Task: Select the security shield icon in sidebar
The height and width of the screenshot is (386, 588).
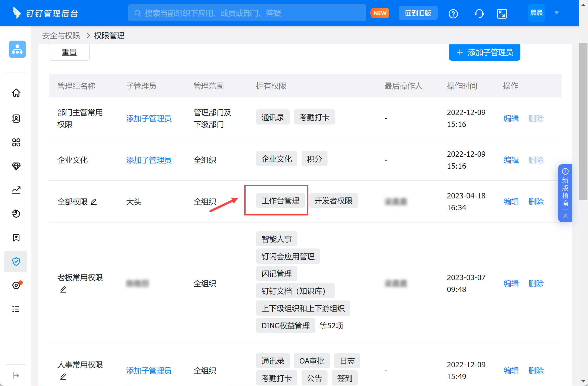Action: [16, 261]
